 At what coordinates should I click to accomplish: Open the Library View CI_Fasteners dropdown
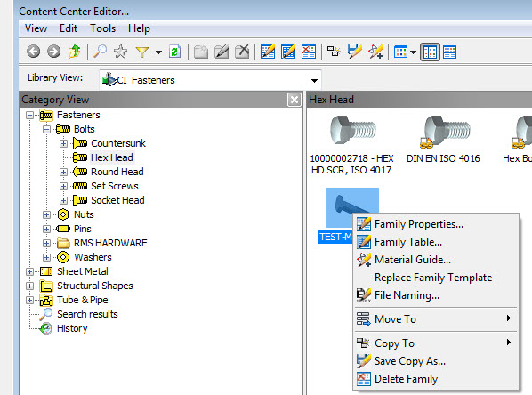click(210, 80)
